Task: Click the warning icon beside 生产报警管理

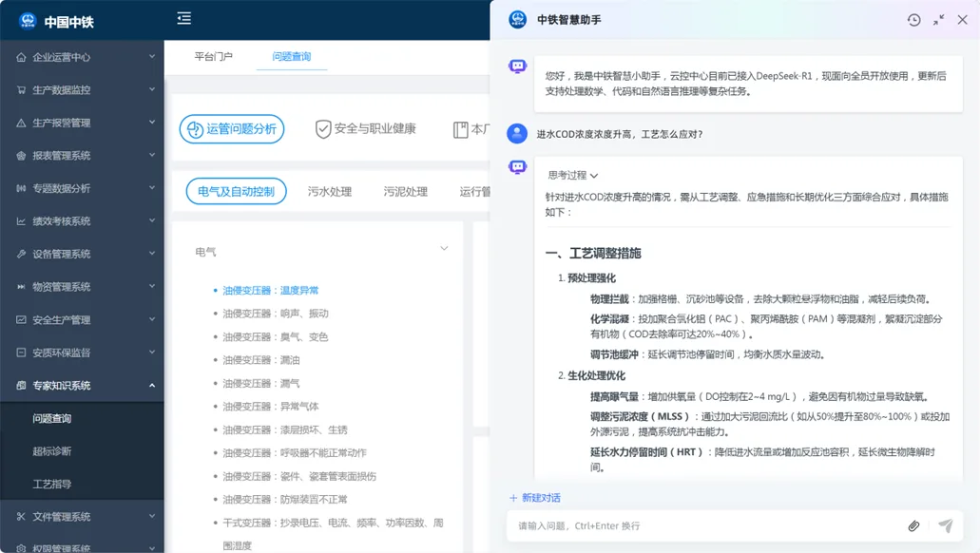Action: coord(21,123)
